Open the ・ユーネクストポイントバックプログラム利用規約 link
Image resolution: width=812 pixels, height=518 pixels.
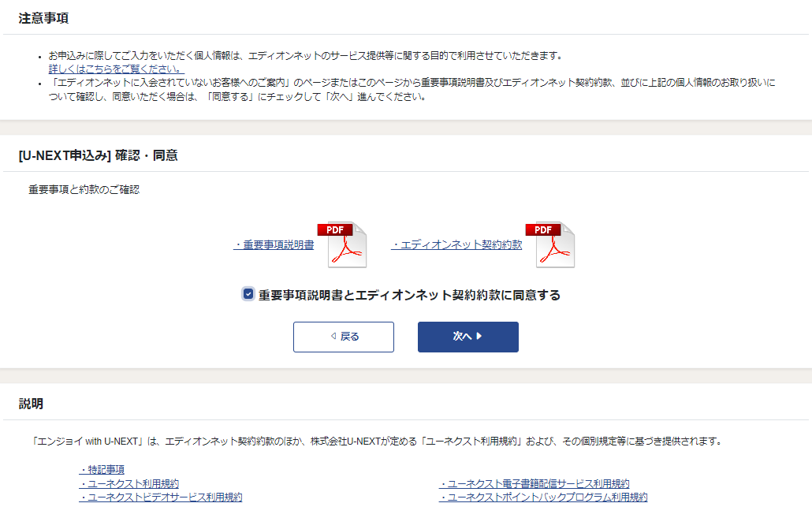[x=543, y=498]
